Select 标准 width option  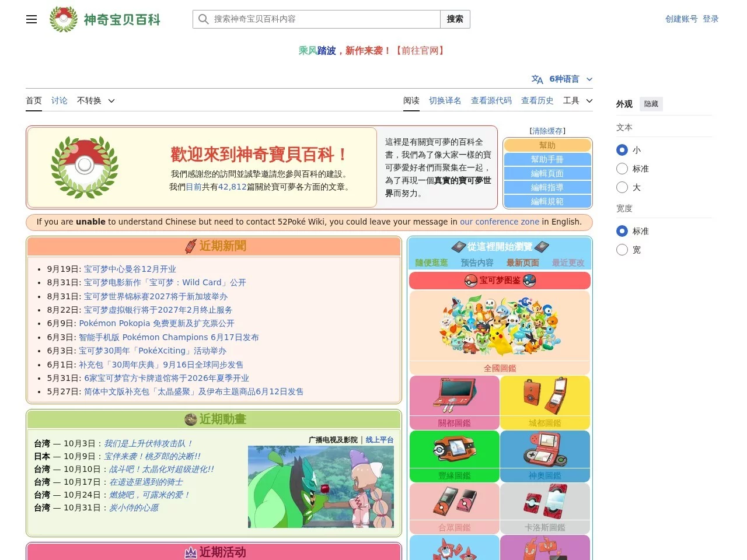(x=622, y=231)
